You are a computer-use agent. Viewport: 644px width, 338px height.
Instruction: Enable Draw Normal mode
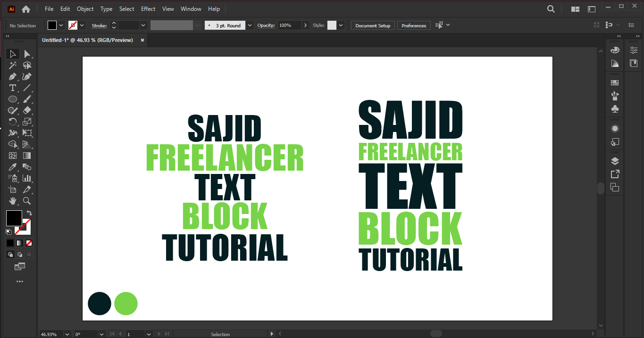pyautogui.click(x=10, y=255)
